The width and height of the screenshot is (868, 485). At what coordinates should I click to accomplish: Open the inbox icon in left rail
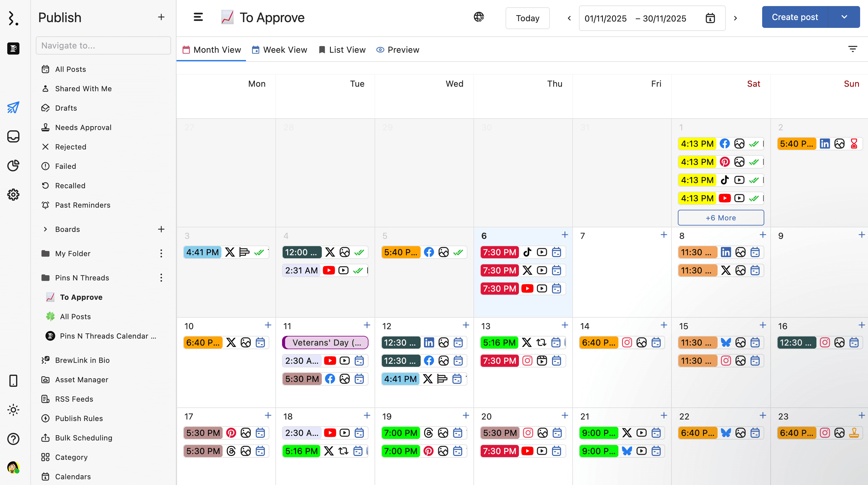pos(13,136)
